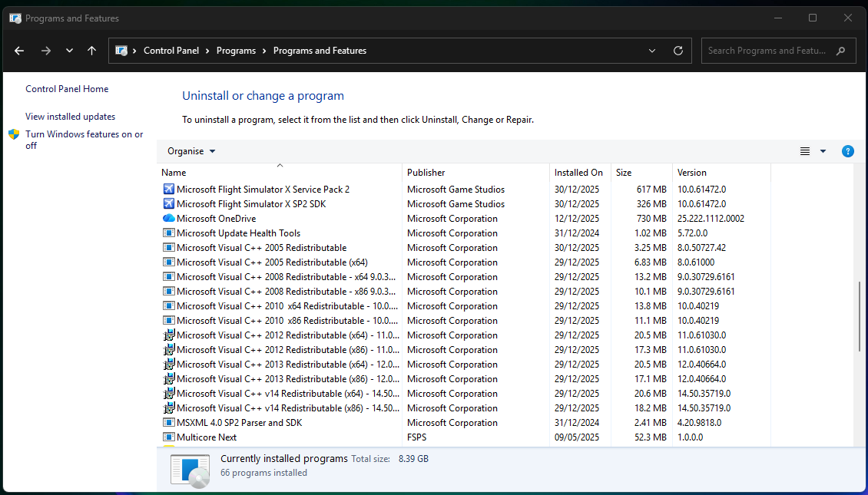Click FSPS publisher cell

(x=417, y=437)
